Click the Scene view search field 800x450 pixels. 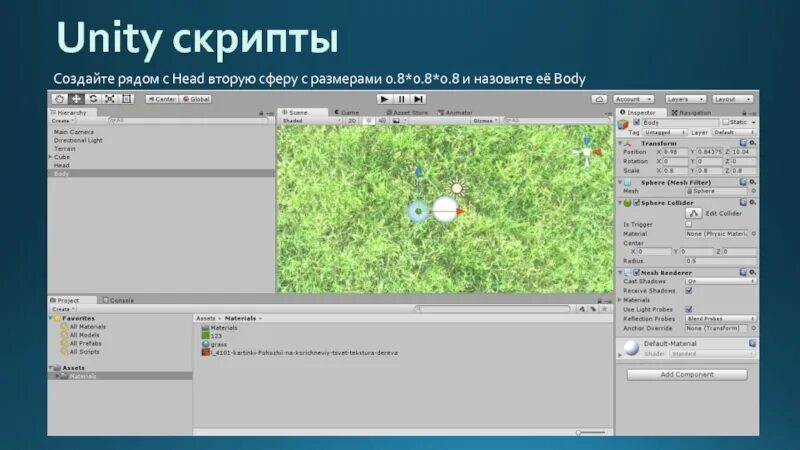[x=555, y=120]
